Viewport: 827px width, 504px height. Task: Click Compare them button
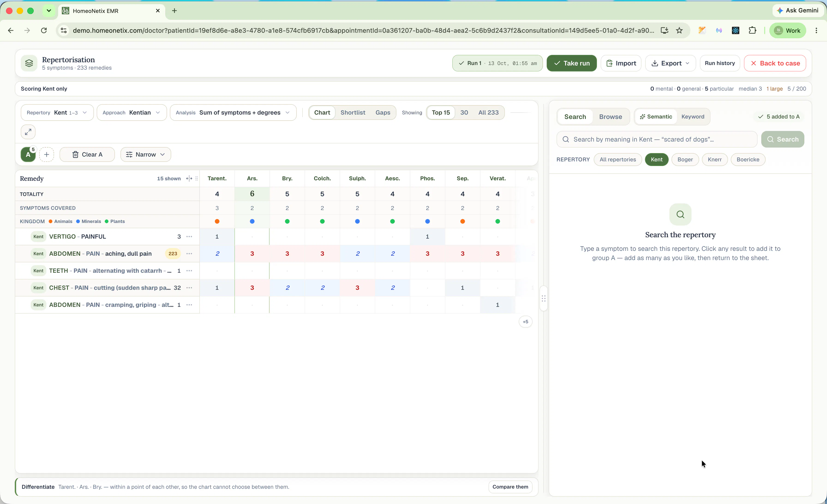pyautogui.click(x=510, y=487)
